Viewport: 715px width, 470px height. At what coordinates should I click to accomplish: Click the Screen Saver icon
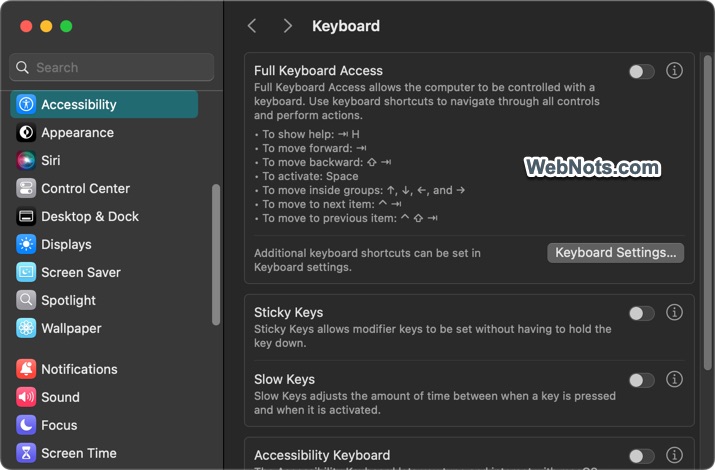point(26,273)
